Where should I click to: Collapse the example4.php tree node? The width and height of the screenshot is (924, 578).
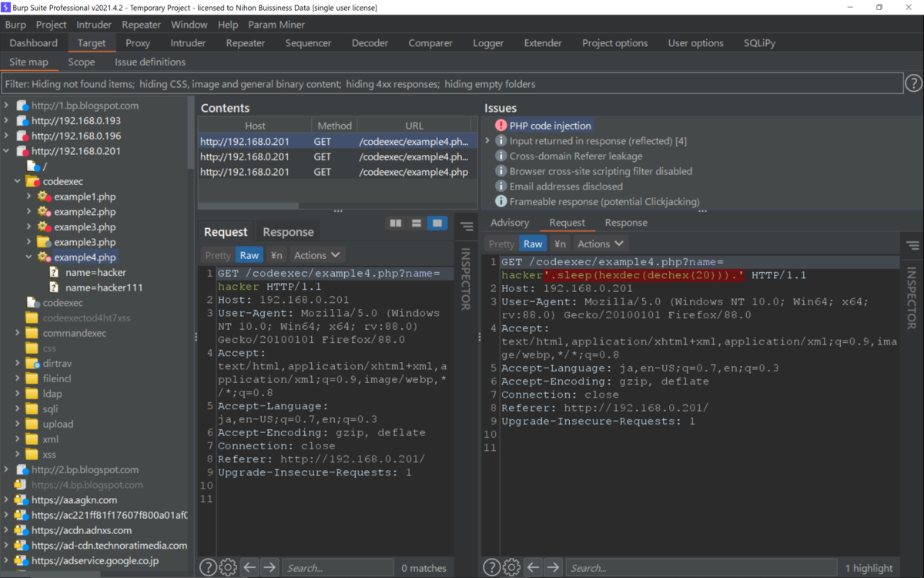pos(29,257)
